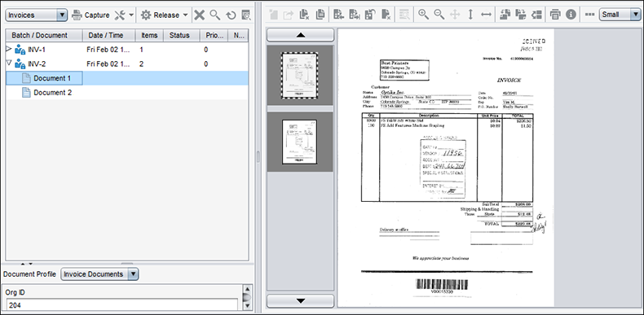Select the INV-2 batch row
Image resolution: width=644 pixels, height=315 pixels.
click(127, 64)
